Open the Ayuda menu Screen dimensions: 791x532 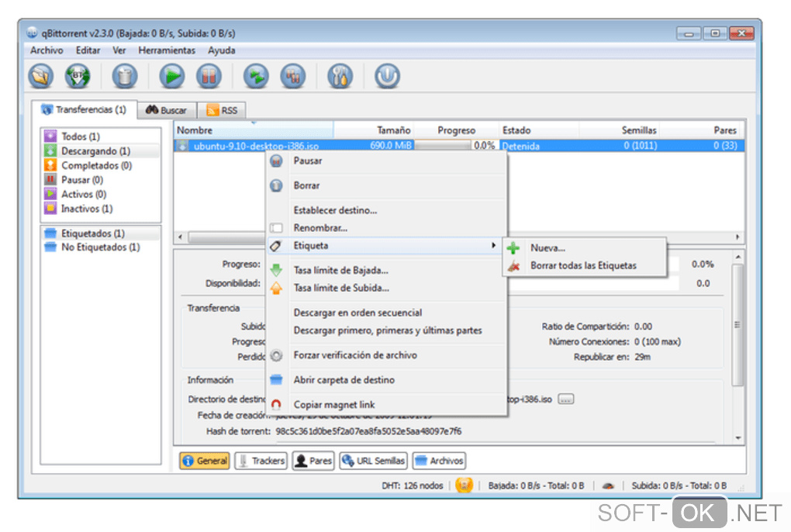pyautogui.click(x=222, y=50)
